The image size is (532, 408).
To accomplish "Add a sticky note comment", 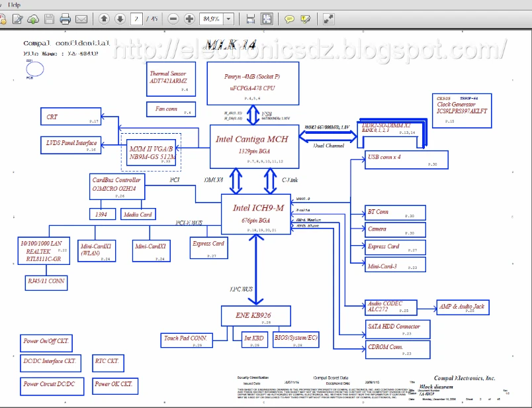I will [289, 19].
